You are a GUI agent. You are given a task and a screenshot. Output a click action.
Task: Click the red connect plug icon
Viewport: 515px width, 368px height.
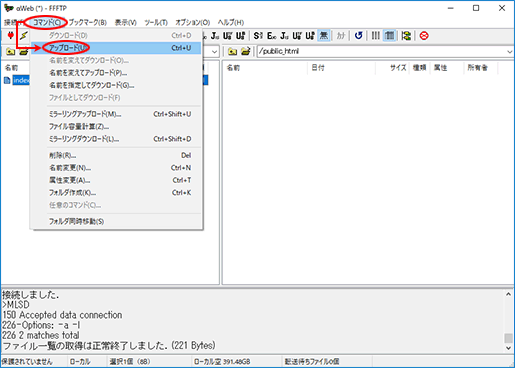point(11,35)
